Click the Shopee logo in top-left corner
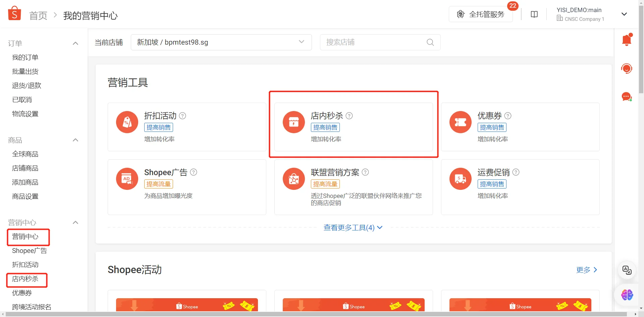644x317 pixels. (14, 13)
